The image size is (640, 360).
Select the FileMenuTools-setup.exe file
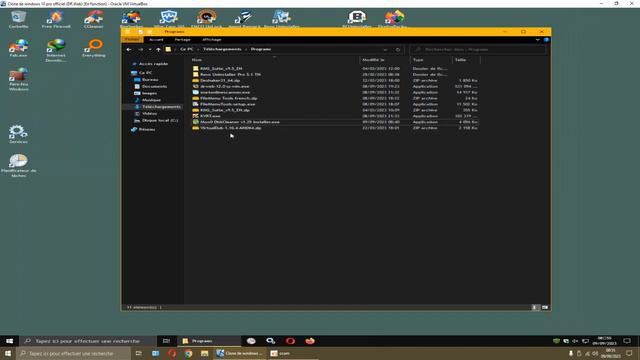click(x=335, y=104)
